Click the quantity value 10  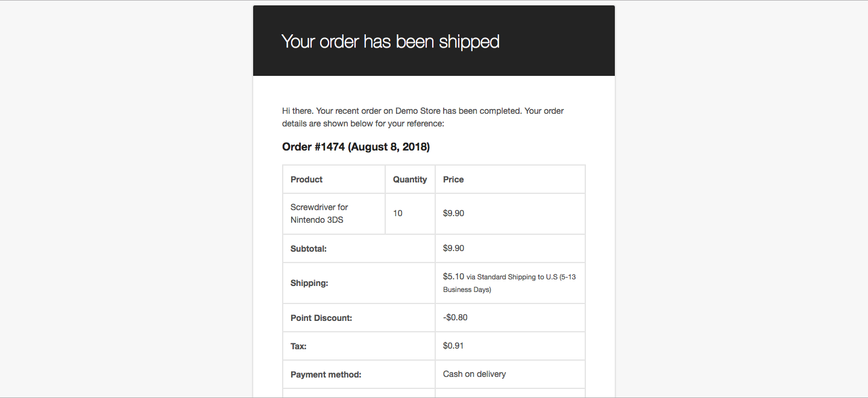[x=398, y=213]
